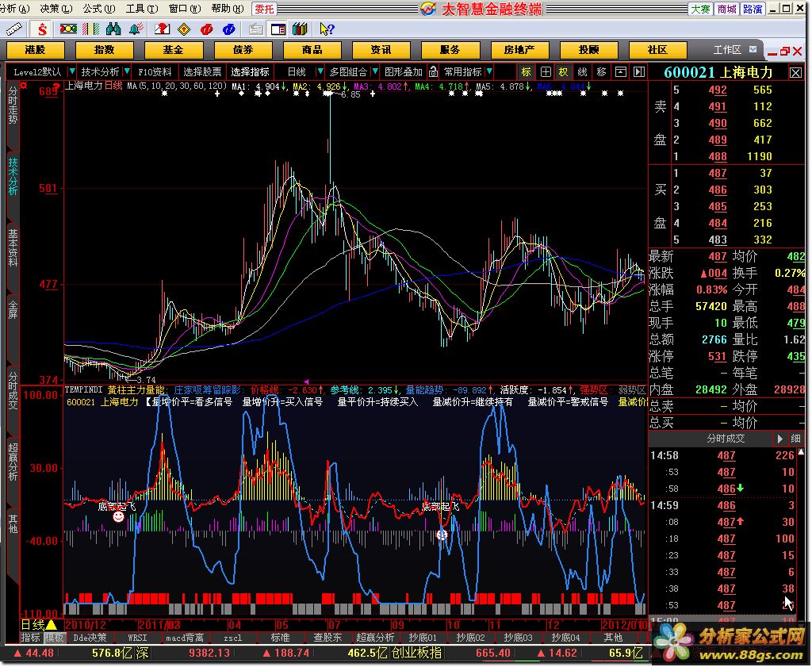Click the ruler measuring tool icon
The width and height of the screenshot is (812, 667).
(x=14, y=29)
